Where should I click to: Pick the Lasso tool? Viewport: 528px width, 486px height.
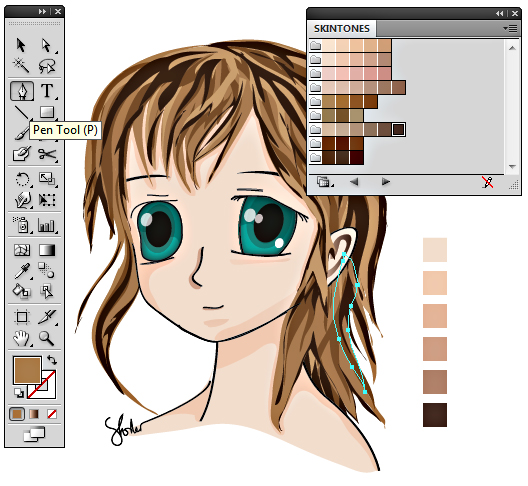(x=46, y=66)
